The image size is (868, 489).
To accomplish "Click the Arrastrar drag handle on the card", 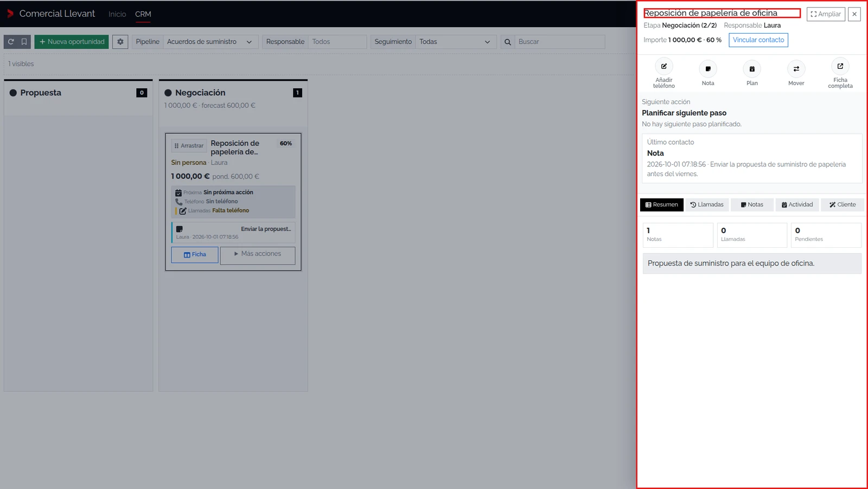I will 189,146.
